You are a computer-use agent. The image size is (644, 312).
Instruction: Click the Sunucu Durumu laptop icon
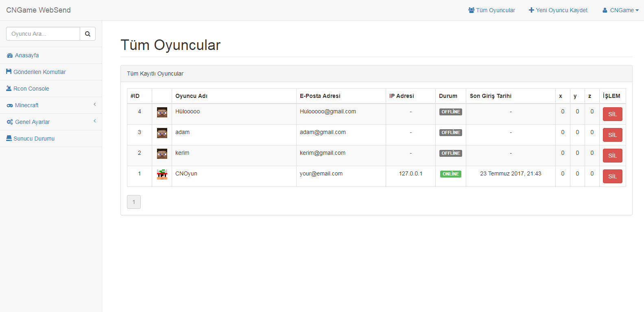(x=9, y=139)
